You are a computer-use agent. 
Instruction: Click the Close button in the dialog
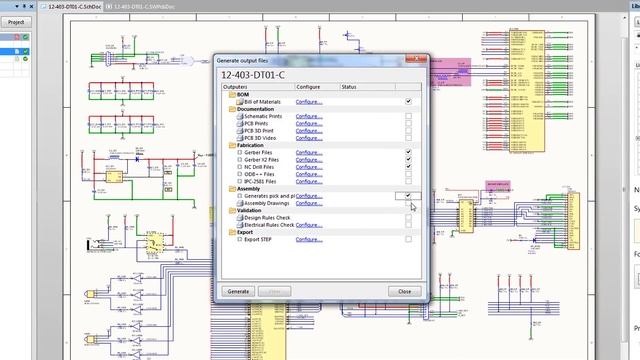(x=404, y=291)
